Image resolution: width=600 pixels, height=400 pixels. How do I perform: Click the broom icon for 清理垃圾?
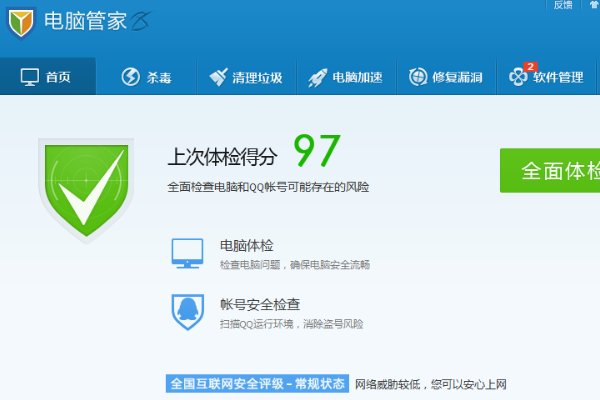(219, 77)
